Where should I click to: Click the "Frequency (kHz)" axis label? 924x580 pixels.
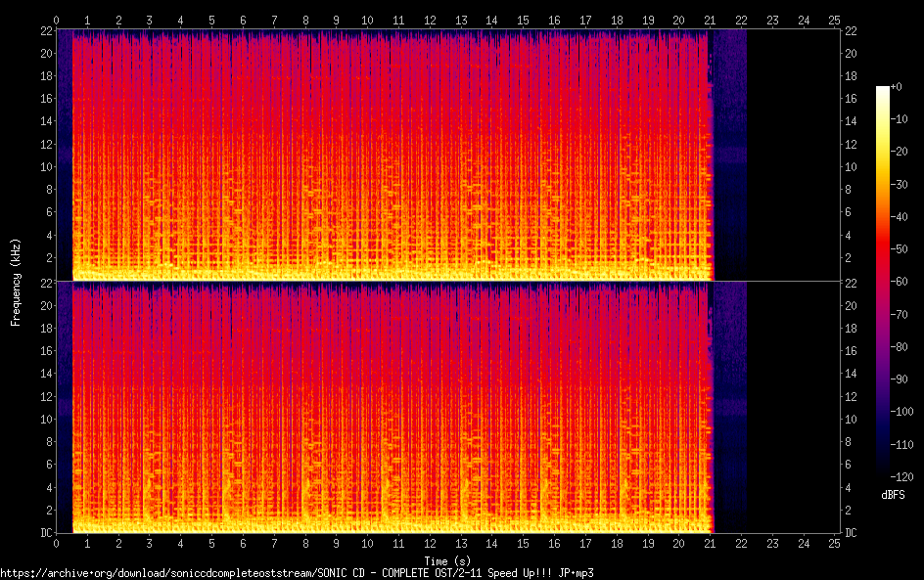tap(16, 282)
